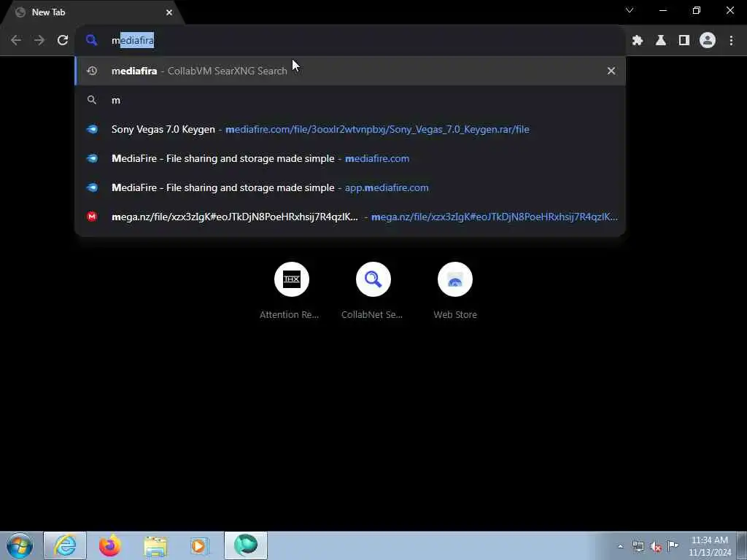Open the Attention Re... shortcut tile
This screenshot has height=560, width=747.
click(292, 290)
